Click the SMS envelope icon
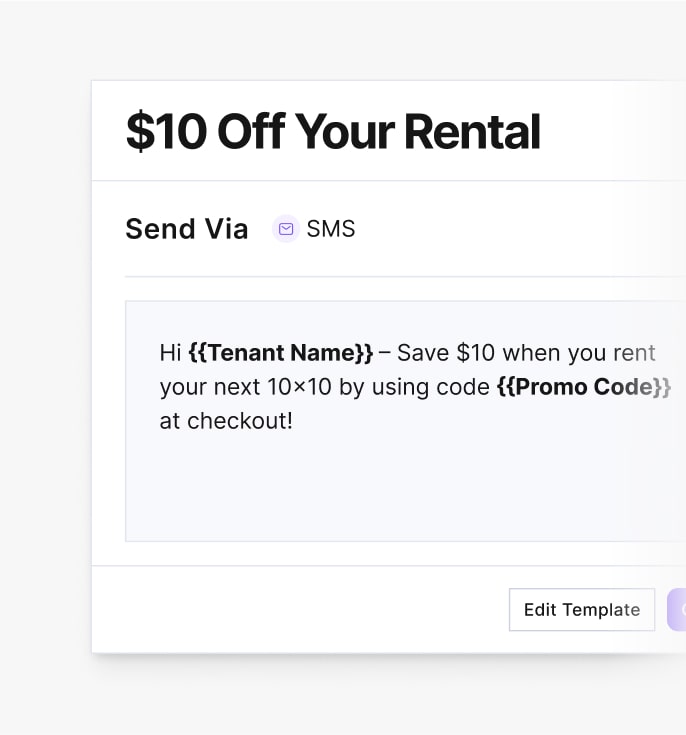 [x=286, y=229]
